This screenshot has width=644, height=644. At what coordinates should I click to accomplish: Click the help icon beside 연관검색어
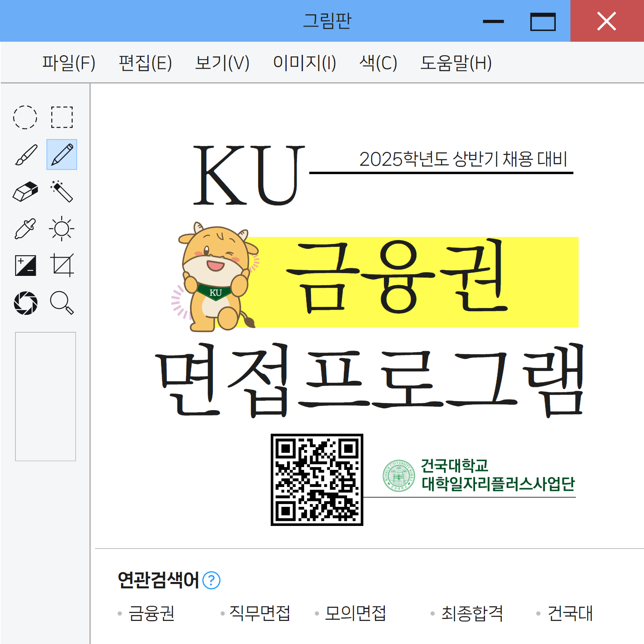coord(211,580)
